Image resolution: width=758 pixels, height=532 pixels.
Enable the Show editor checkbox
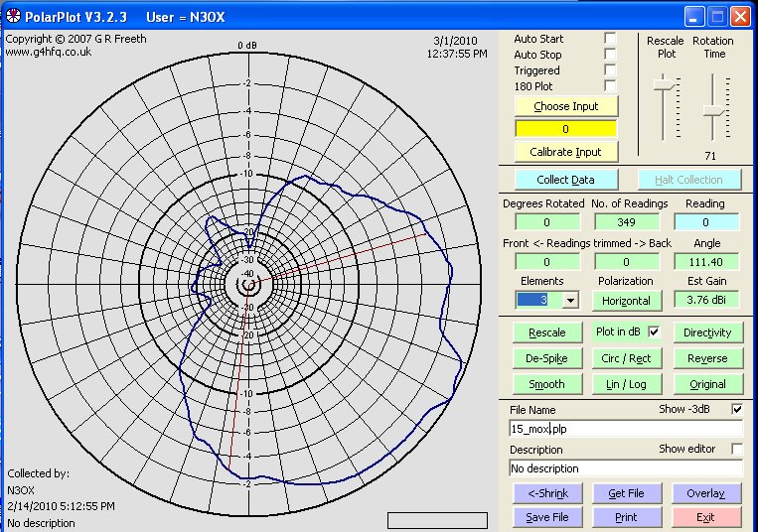[736, 450]
